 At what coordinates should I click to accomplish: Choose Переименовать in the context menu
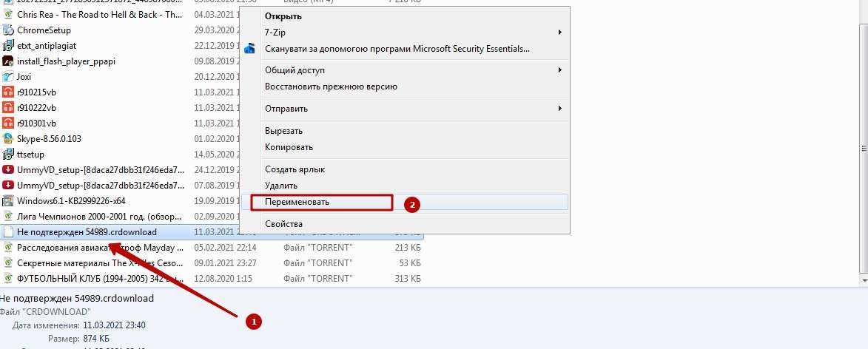(297, 202)
